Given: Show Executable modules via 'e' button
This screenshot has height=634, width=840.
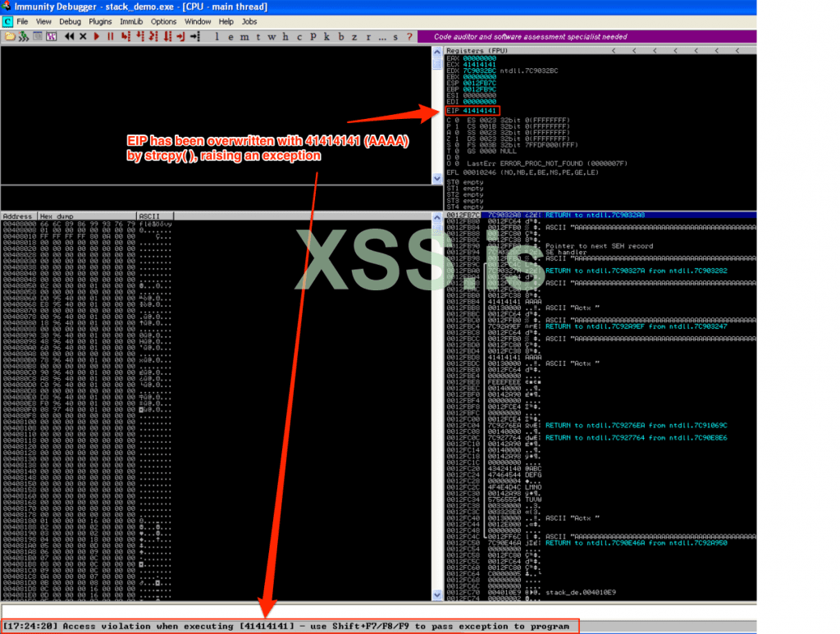Looking at the screenshot, I should 231,36.
